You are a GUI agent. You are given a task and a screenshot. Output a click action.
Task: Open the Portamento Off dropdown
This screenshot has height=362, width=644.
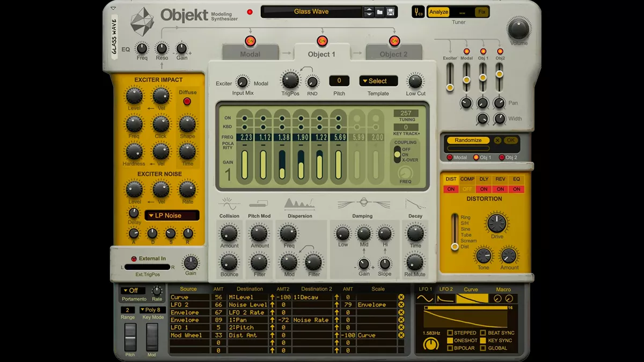click(x=133, y=291)
